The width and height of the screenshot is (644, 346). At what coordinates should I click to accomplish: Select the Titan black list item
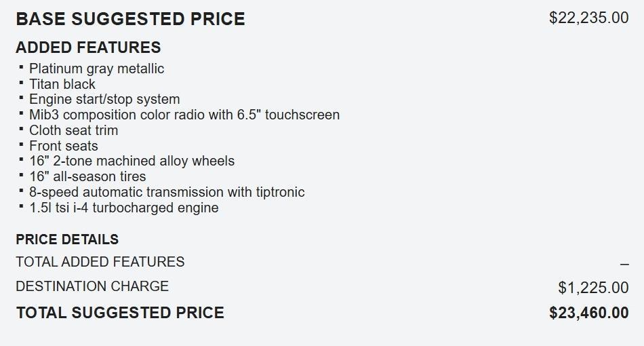point(62,84)
